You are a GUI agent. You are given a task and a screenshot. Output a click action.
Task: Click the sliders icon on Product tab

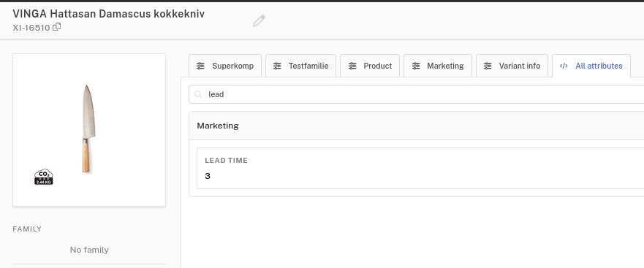click(x=352, y=66)
